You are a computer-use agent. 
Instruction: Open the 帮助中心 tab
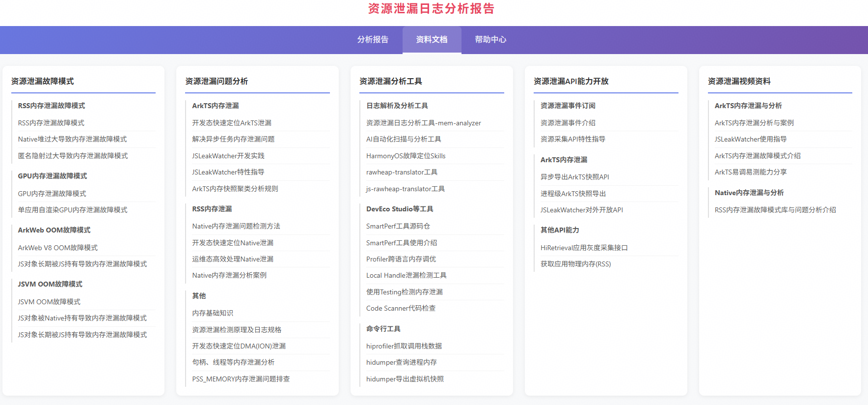point(490,40)
